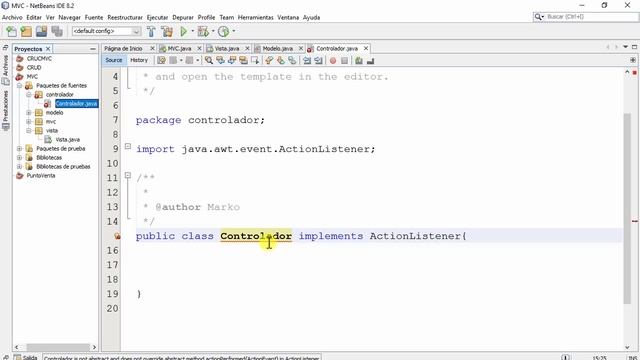This screenshot has height=360, width=640.
Task: Click Find Next Occurrence icon
Action: point(232,60)
